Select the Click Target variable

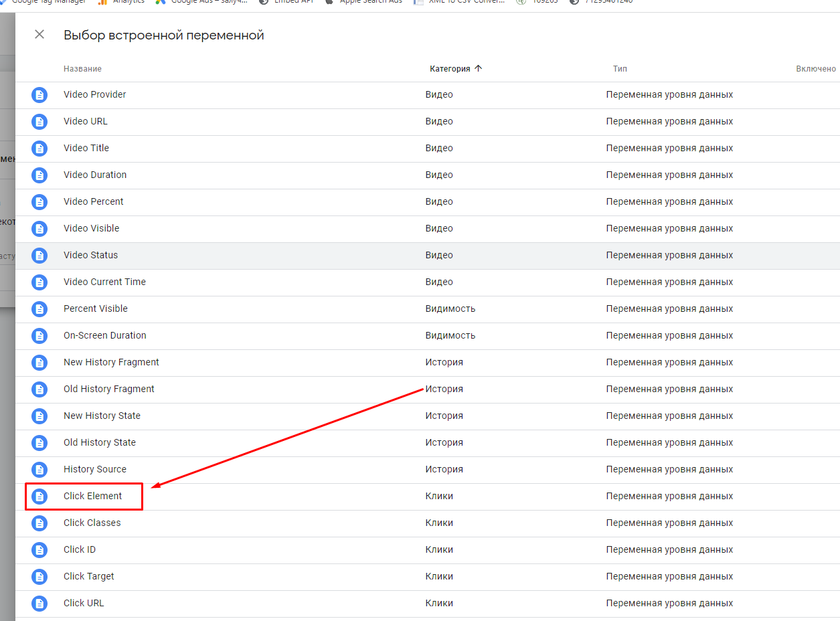89,577
